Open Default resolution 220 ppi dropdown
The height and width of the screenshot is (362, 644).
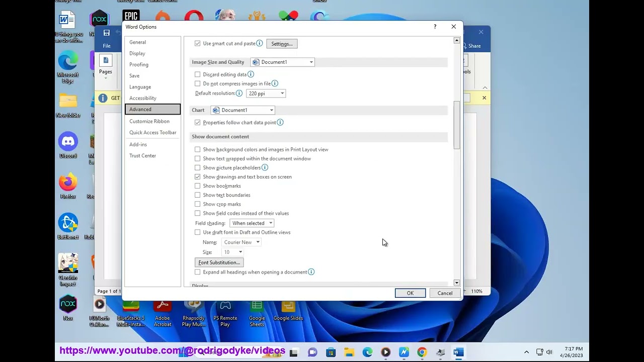pos(266,94)
